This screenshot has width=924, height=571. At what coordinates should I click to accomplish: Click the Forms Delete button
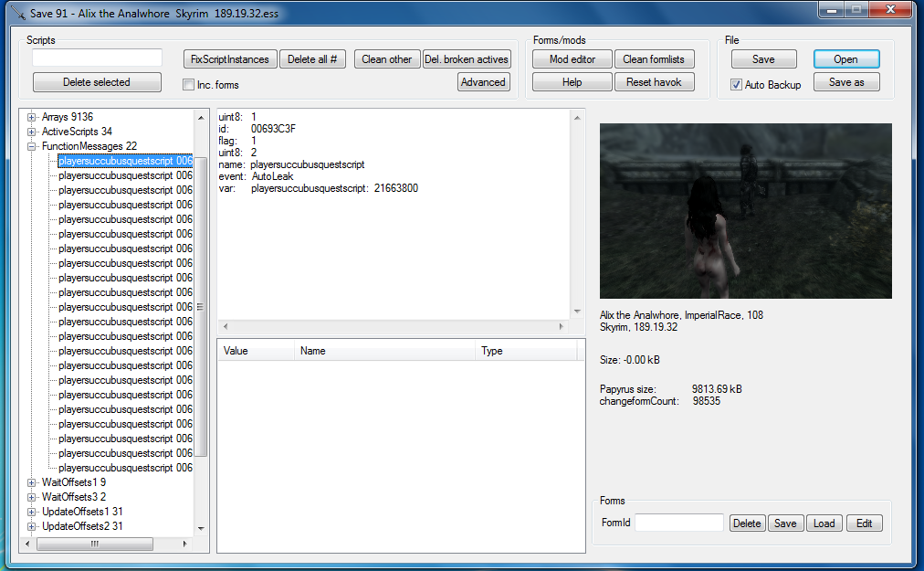[x=747, y=523]
